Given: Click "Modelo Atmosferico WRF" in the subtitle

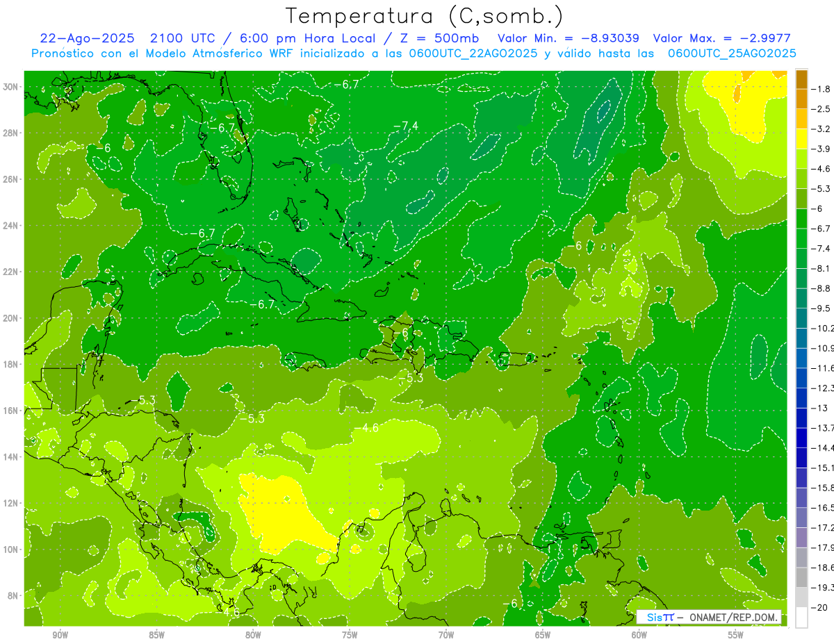Looking at the screenshot, I should (220, 53).
